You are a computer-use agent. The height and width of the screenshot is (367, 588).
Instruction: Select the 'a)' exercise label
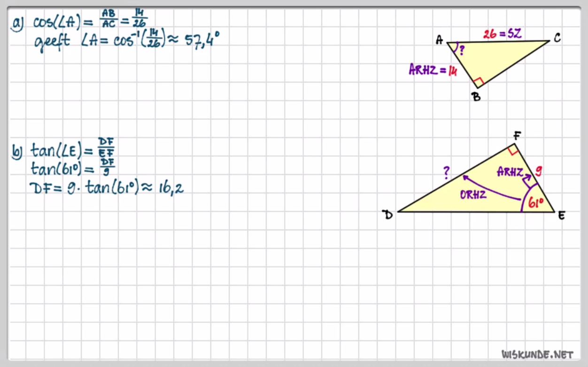[x=18, y=23]
